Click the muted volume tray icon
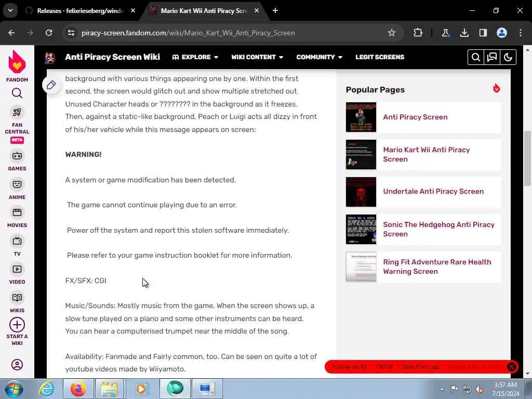The width and height of the screenshot is (532, 399). click(480, 389)
